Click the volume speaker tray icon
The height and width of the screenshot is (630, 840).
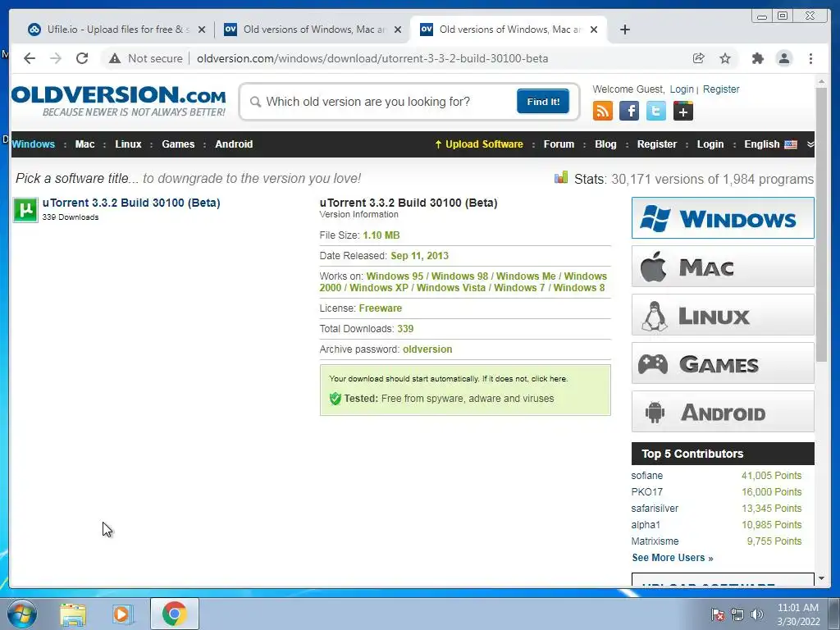pyautogui.click(x=757, y=614)
